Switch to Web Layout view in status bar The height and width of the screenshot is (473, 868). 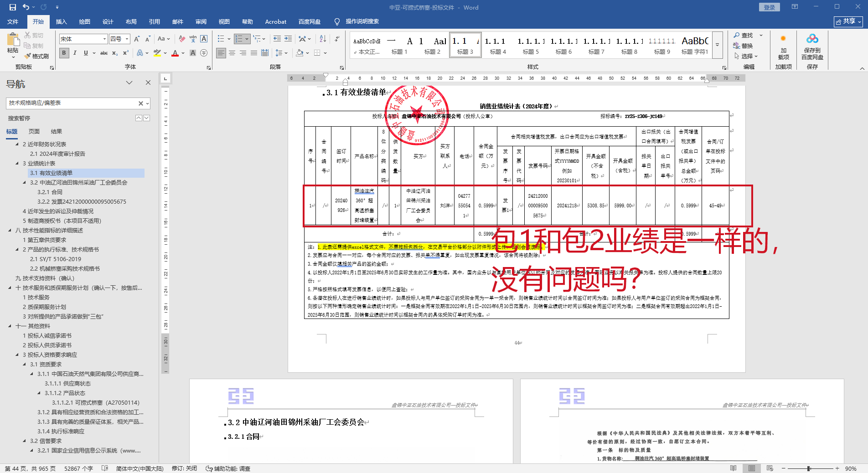770,468
